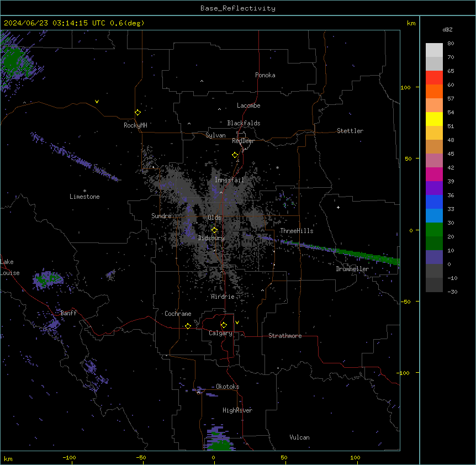Click the -100 tick on the bottom axis
Screen dimensions: 476x465
coord(69,457)
